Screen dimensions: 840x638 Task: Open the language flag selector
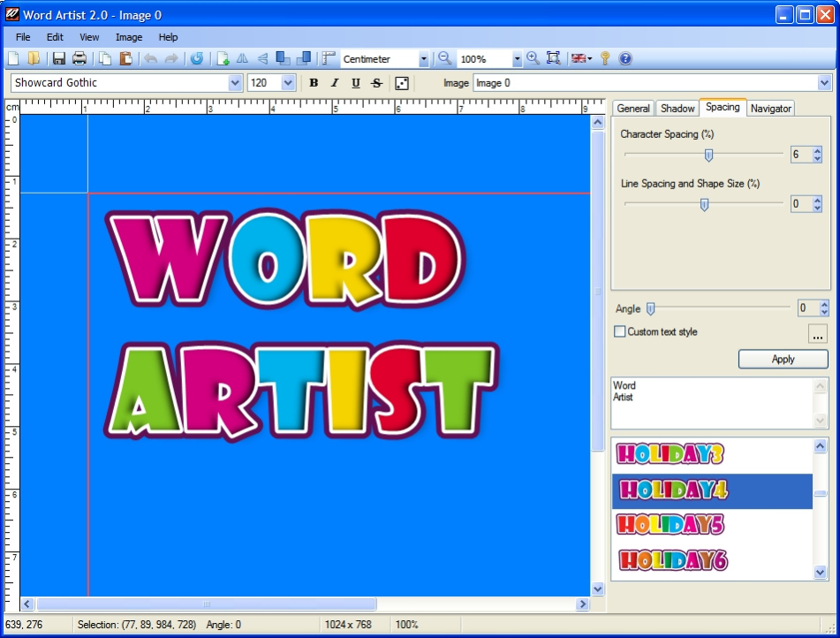581,58
